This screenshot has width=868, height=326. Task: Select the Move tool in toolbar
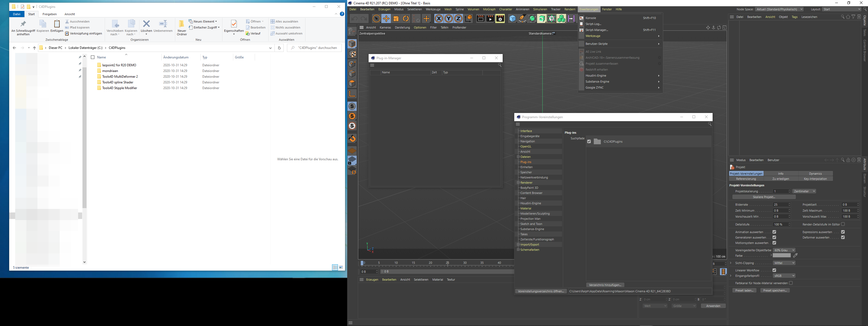pyautogui.click(x=386, y=19)
